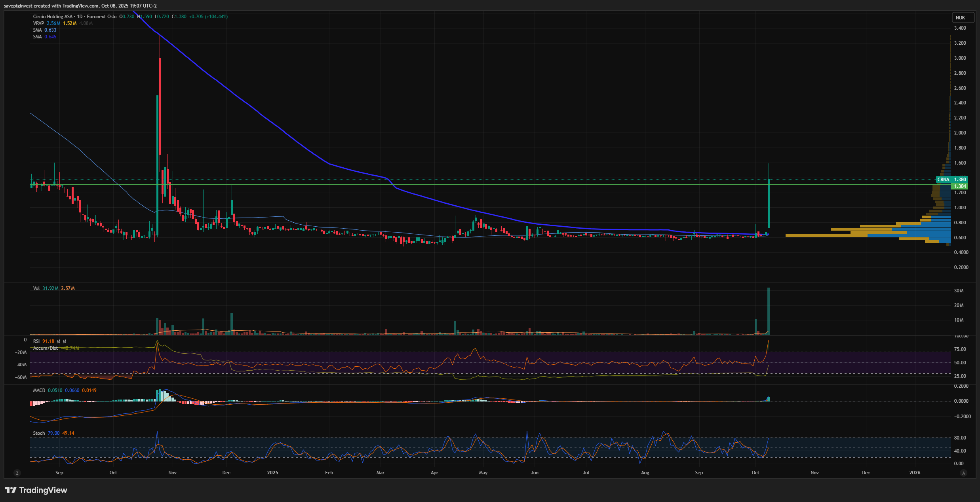
Task: Click the Stoch indicator label
Action: pos(38,433)
